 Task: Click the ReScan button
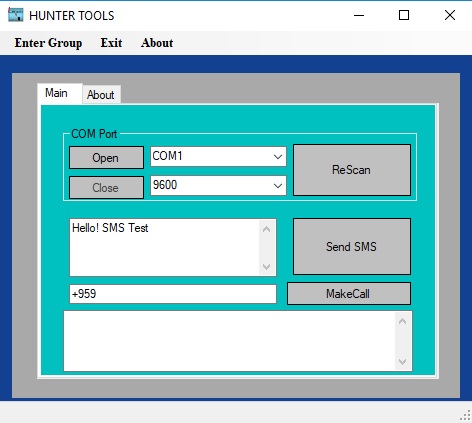(x=352, y=170)
